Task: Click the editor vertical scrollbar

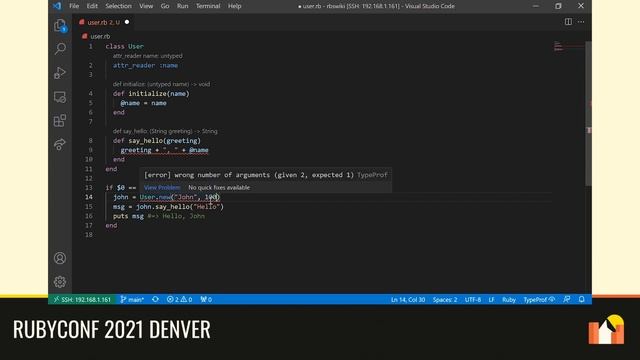Action: (x=588, y=113)
